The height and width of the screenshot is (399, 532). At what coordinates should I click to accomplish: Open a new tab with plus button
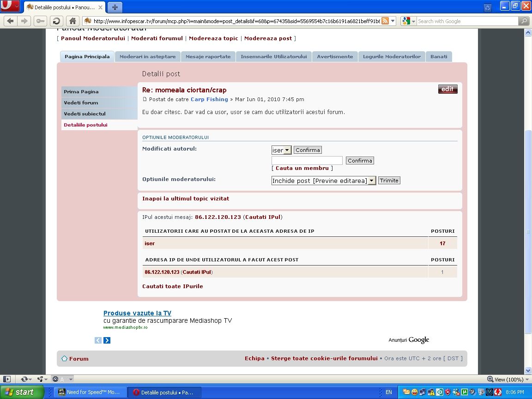click(115, 7)
